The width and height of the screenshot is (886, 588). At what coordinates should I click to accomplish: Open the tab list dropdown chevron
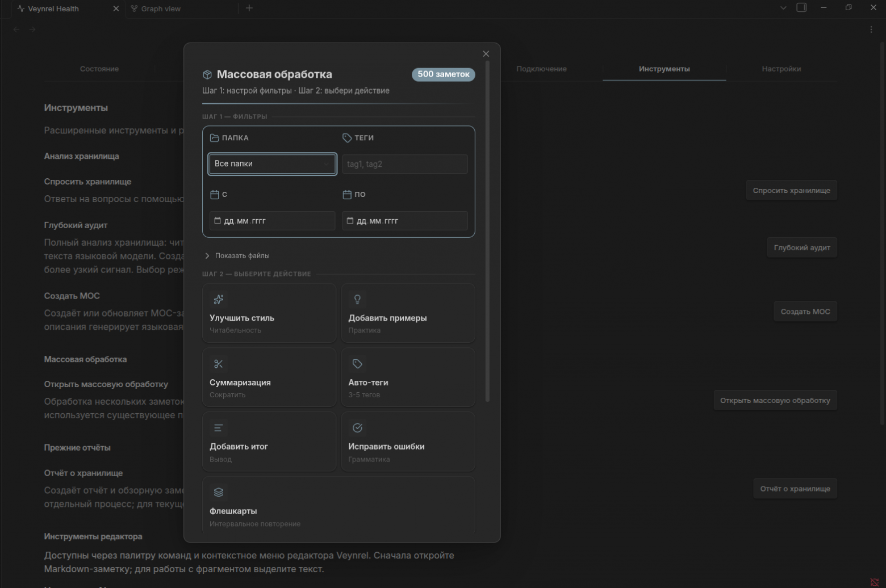(x=783, y=8)
